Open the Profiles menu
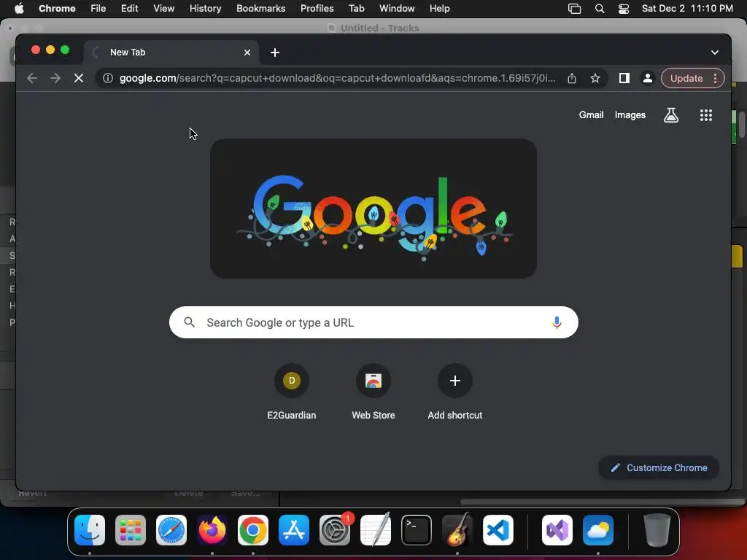The height and width of the screenshot is (560, 747). click(x=317, y=9)
